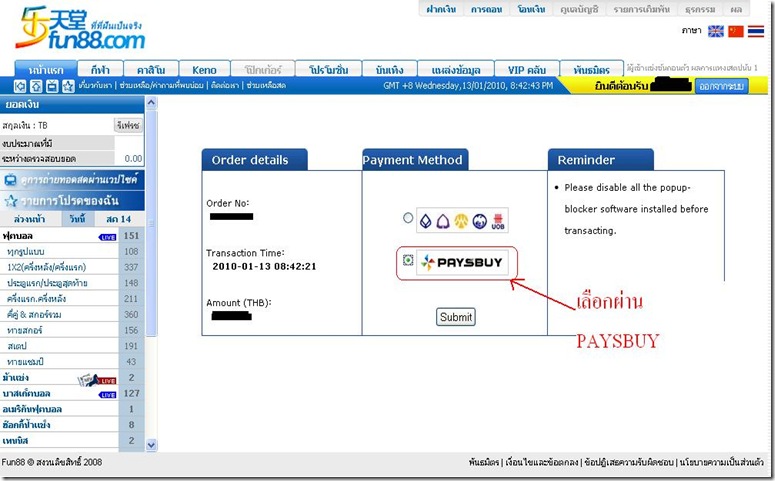Click the star favorites icon in the blue bar
Image resolution: width=775 pixels, height=481 pixels.
pos(68,86)
